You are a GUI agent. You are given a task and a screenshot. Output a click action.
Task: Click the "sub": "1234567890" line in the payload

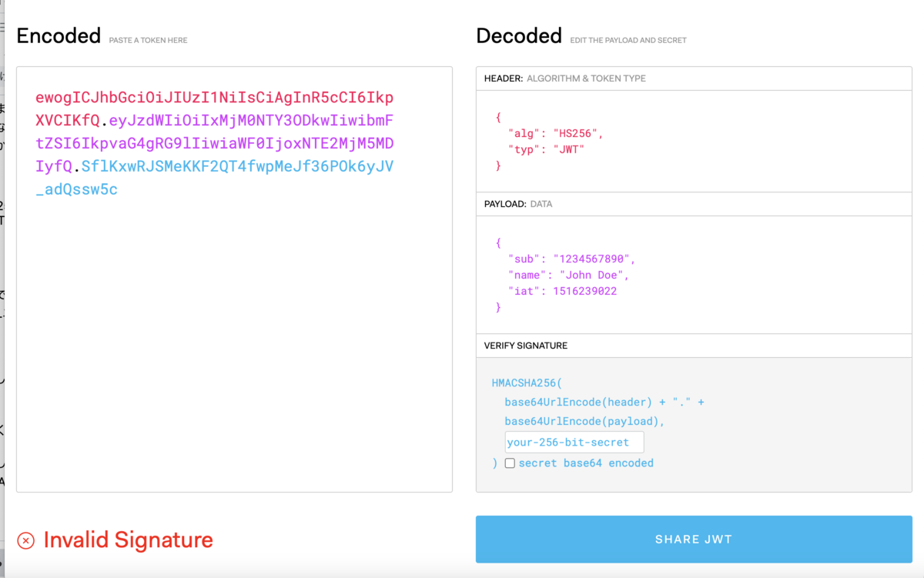tap(572, 259)
